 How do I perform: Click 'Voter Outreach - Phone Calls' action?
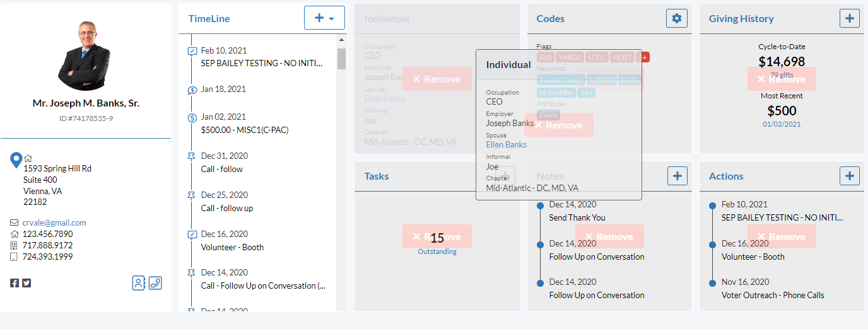point(773,295)
